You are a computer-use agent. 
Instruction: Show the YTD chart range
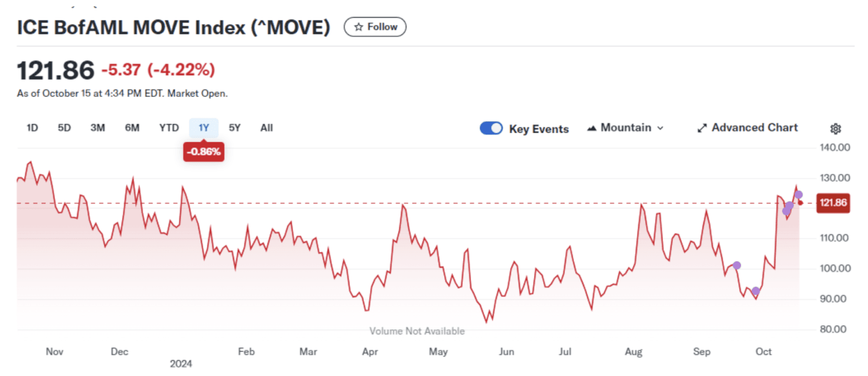pos(169,128)
